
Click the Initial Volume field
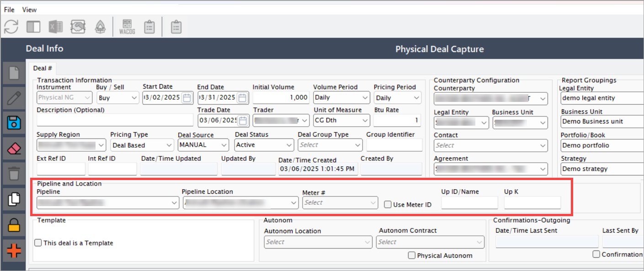coord(281,98)
